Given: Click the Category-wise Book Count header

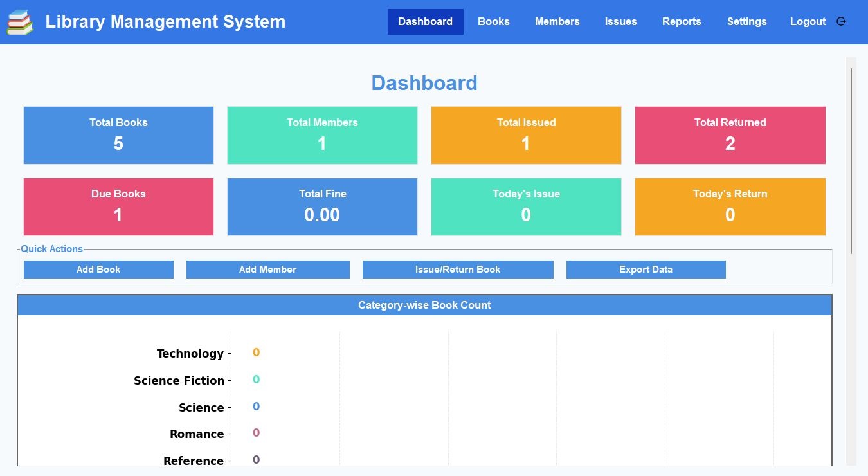Looking at the screenshot, I should pos(424,304).
